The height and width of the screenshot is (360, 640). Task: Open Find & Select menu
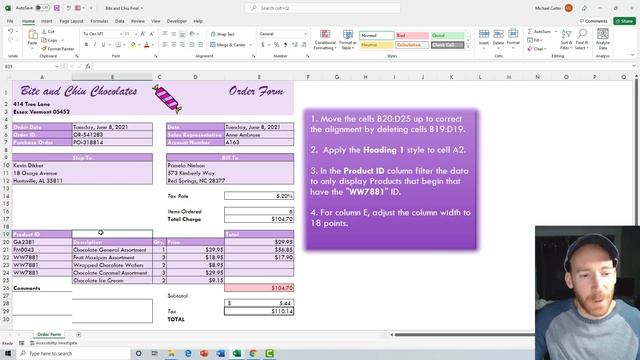tap(582, 40)
